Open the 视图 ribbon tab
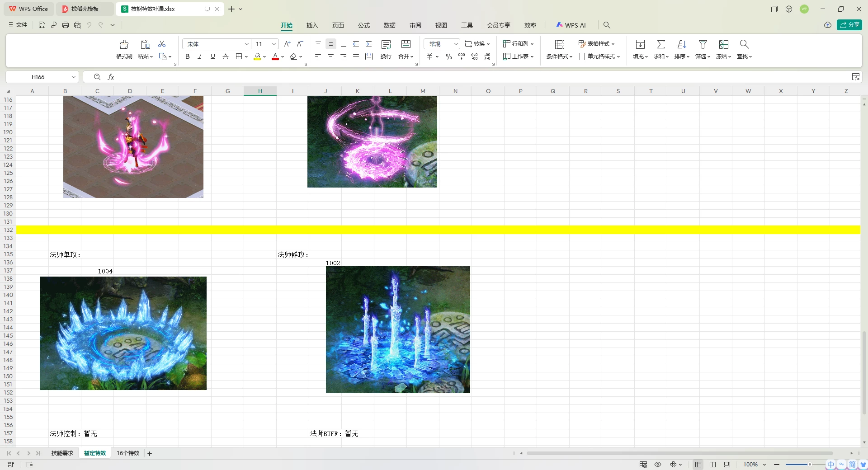Viewport: 868px width, 470px height. (441, 25)
